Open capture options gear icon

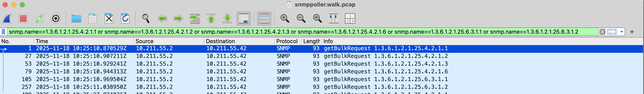tap(56, 18)
